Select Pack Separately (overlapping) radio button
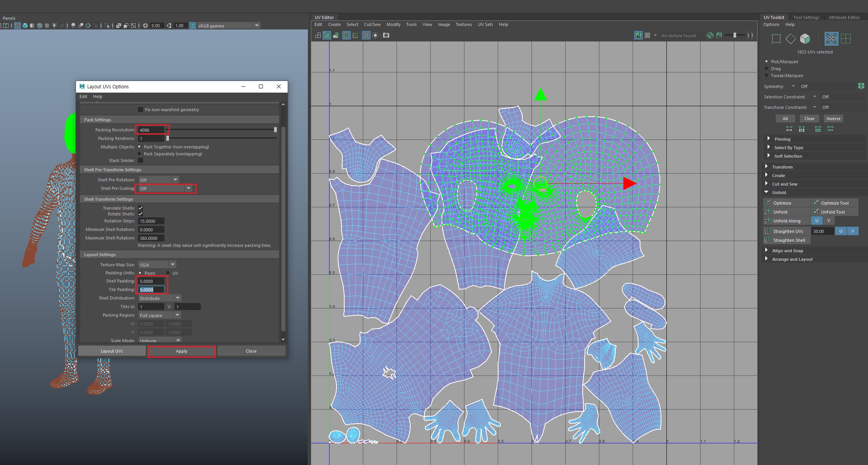 pos(140,154)
